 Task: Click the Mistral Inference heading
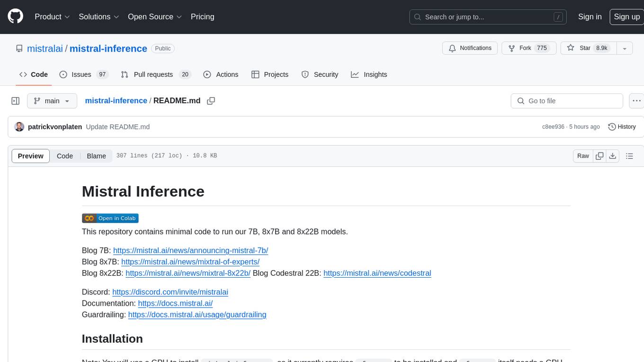[x=143, y=191]
